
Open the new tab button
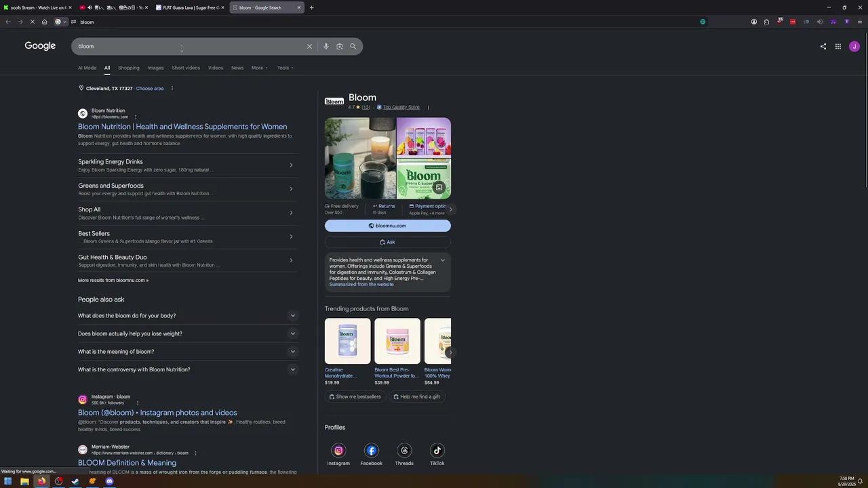coord(311,7)
